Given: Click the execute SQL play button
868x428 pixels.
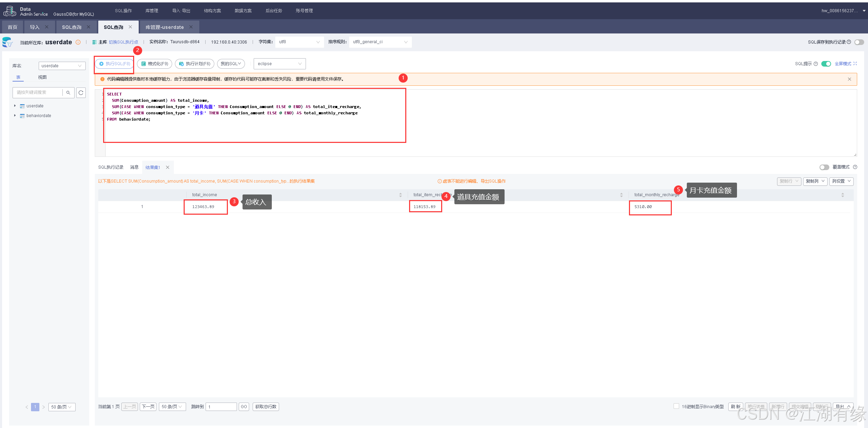Looking at the screenshot, I should coord(114,64).
